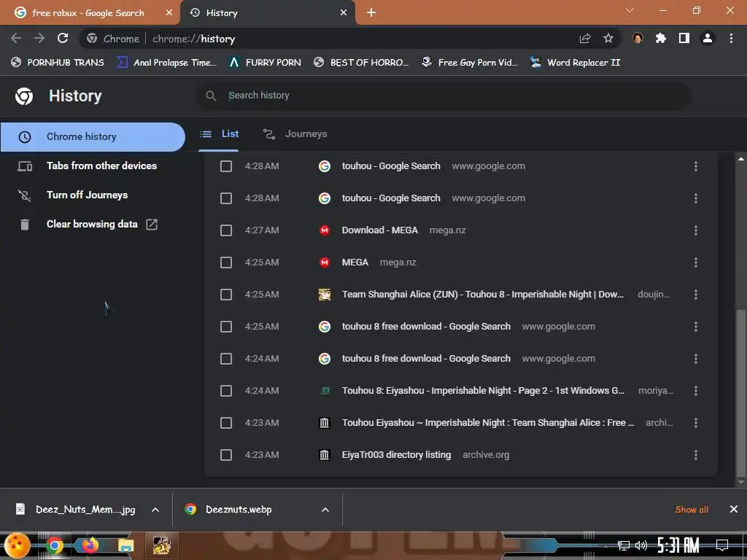
Task: Click the magnifier icon in Search history
Action: 211,96
